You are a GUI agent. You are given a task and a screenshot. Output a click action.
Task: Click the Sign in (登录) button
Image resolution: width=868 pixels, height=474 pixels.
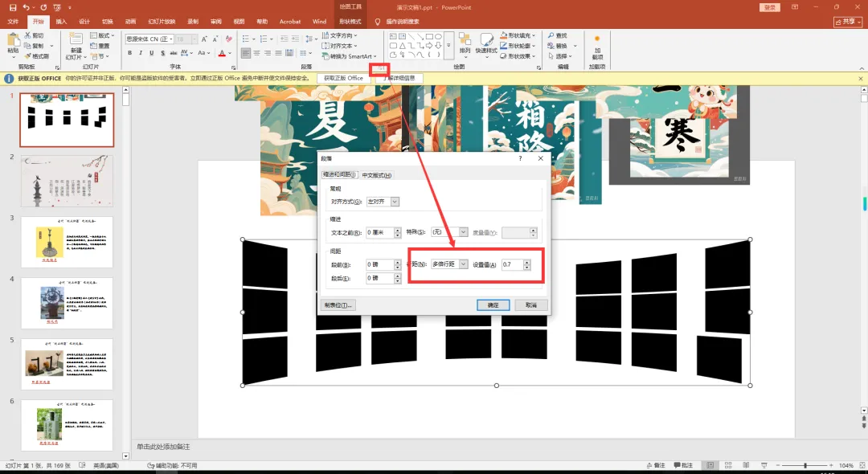click(769, 7)
